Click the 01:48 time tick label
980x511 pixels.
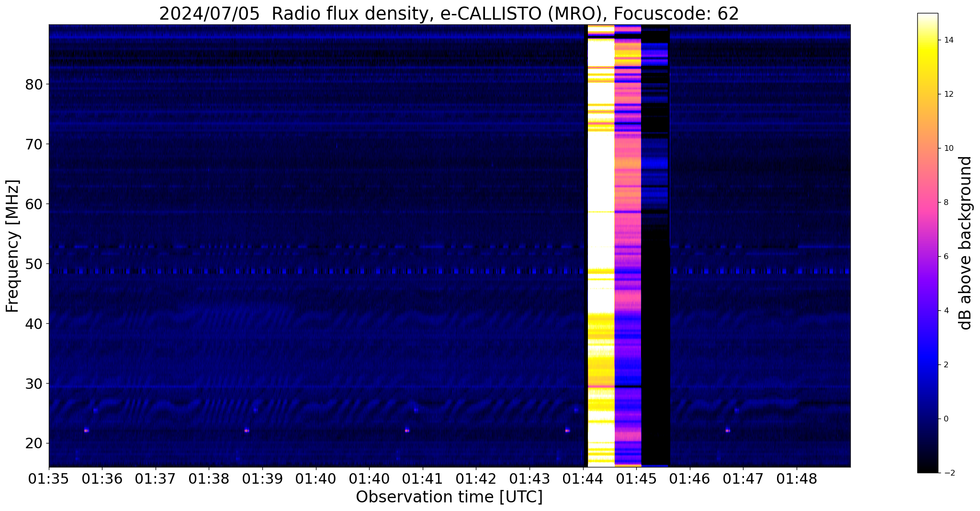(x=797, y=478)
